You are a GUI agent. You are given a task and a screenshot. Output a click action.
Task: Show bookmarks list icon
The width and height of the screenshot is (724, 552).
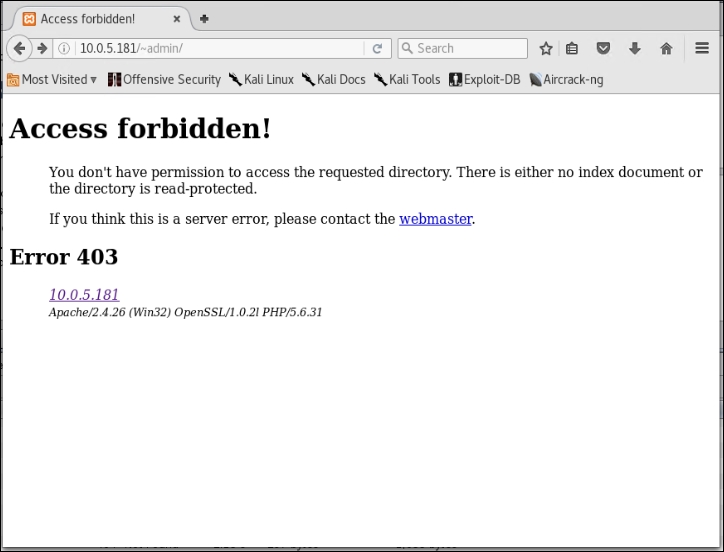572,48
